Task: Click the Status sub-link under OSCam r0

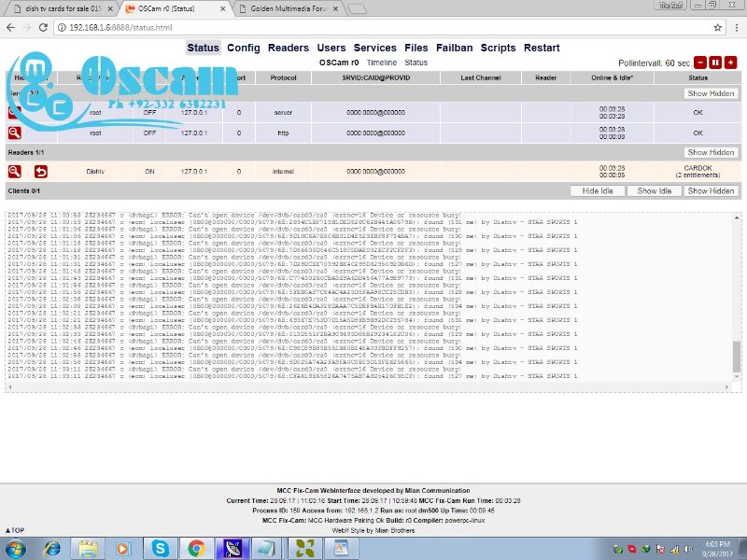Action: [x=416, y=63]
